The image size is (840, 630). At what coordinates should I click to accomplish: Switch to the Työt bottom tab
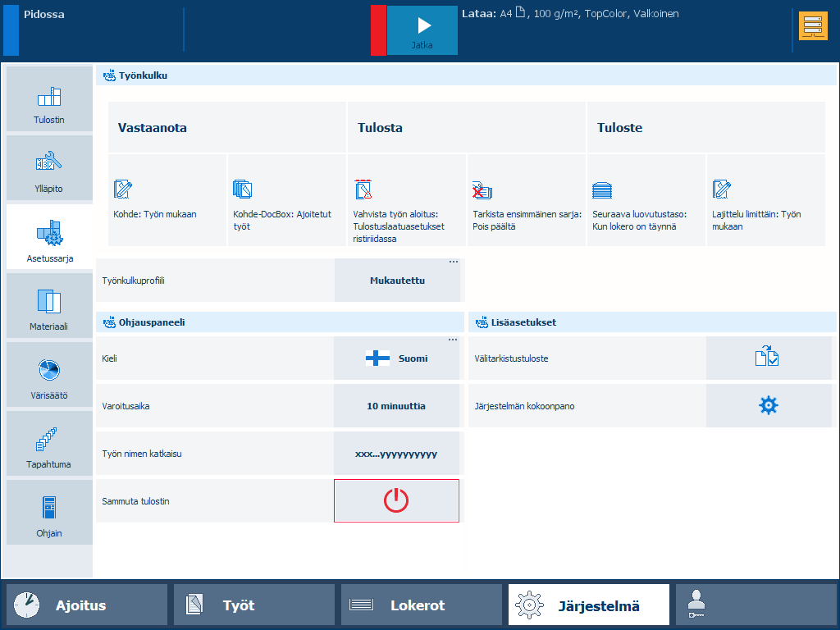click(254, 605)
